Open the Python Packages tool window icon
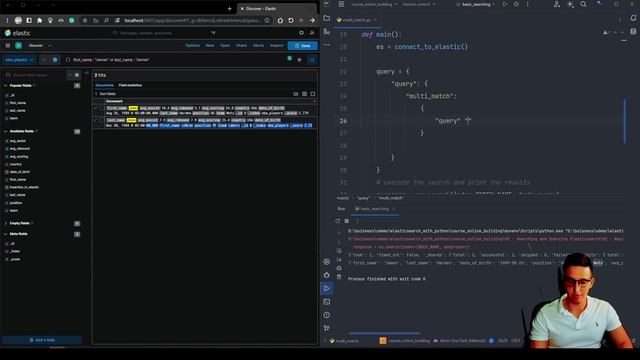The image size is (640, 360). pyautogui.click(x=327, y=262)
